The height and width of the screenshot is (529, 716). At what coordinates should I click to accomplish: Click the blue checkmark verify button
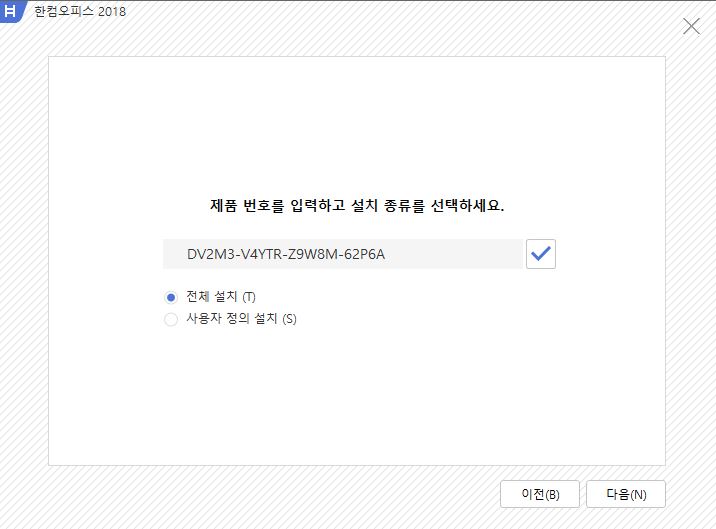click(541, 254)
